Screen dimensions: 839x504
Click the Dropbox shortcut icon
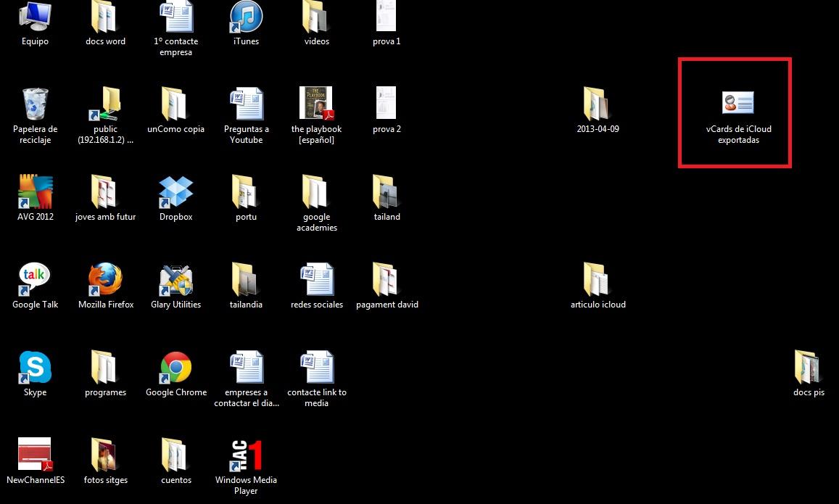click(x=176, y=193)
